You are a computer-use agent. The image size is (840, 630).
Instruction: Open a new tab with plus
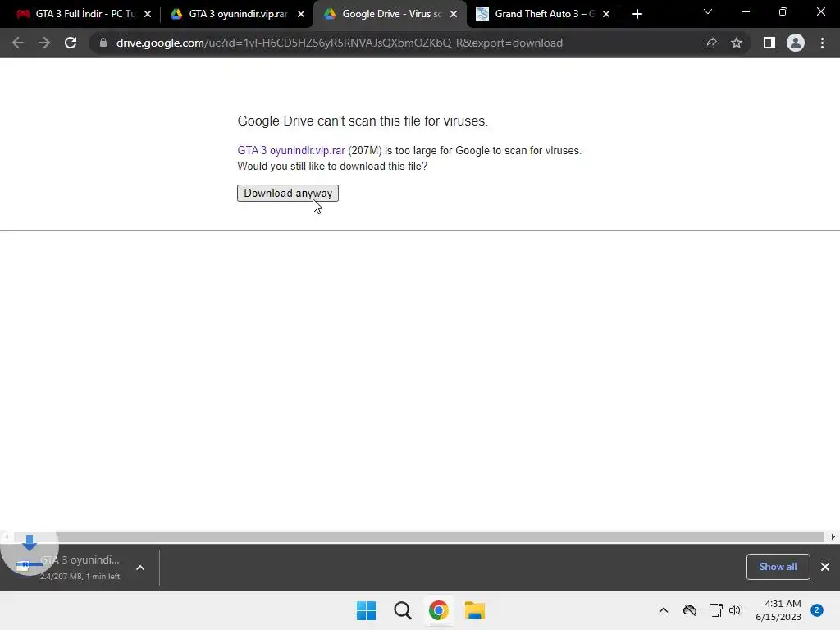[637, 14]
